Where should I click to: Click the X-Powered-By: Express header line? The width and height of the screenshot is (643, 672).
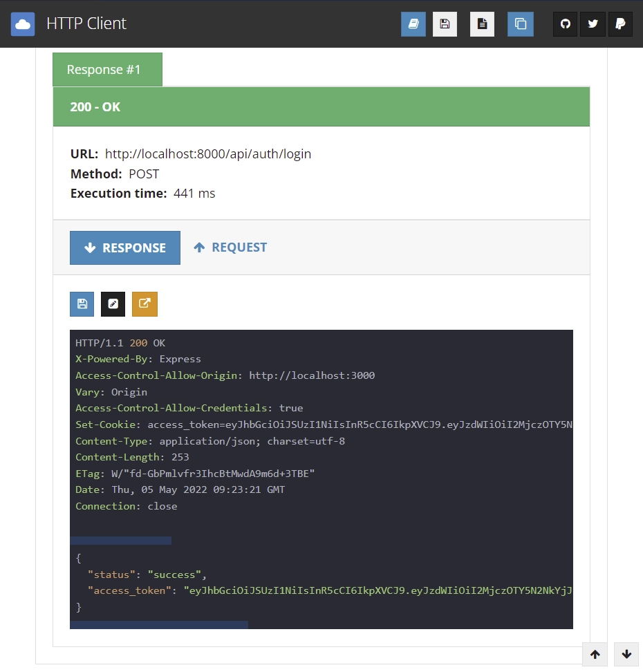click(x=138, y=359)
